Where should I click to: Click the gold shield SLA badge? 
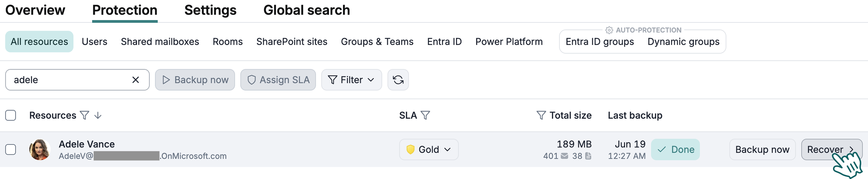[410, 150]
